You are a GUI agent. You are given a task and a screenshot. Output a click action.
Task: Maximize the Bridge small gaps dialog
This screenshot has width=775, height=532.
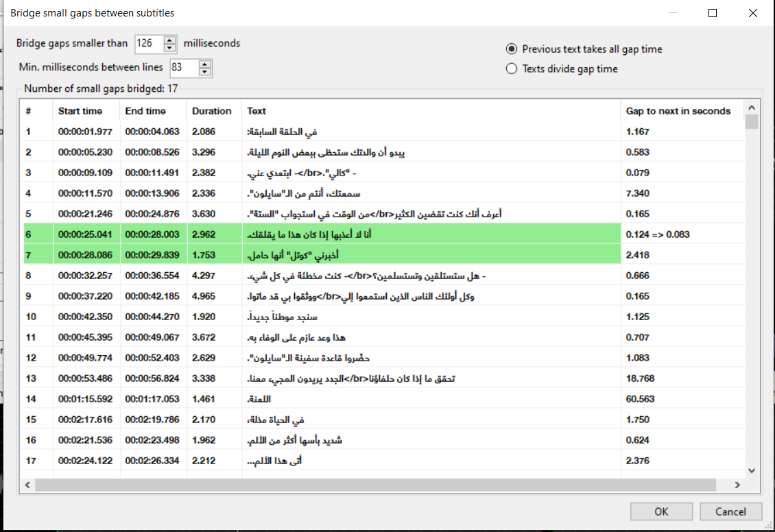click(x=713, y=13)
